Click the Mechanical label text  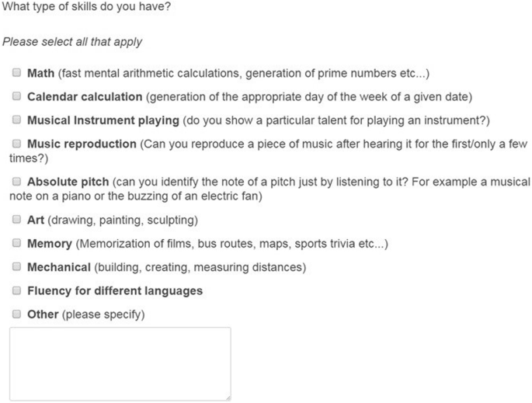point(59,267)
